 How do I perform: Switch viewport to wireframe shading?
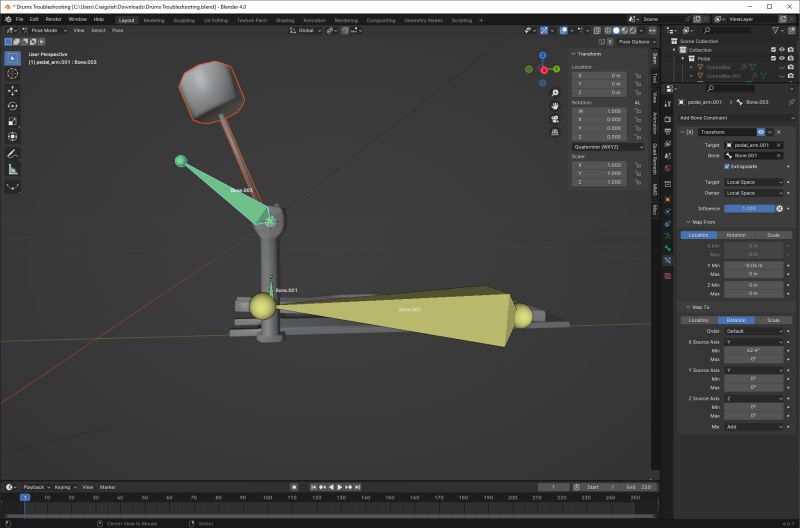(x=608, y=31)
